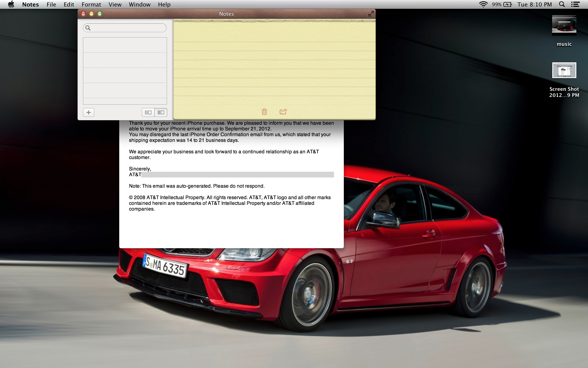Enter full screen in Notes window
Screen dimensions: 588x368
tap(371, 14)
